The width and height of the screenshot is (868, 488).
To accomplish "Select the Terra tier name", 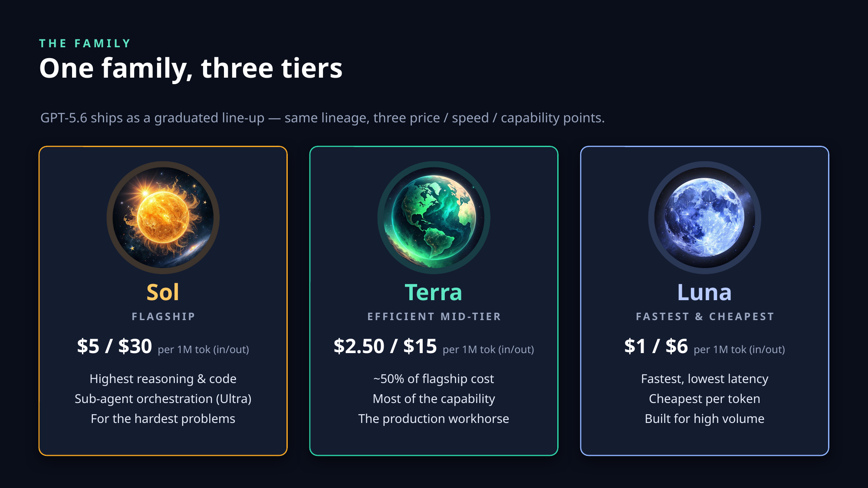I will click(x=434, y=292).
